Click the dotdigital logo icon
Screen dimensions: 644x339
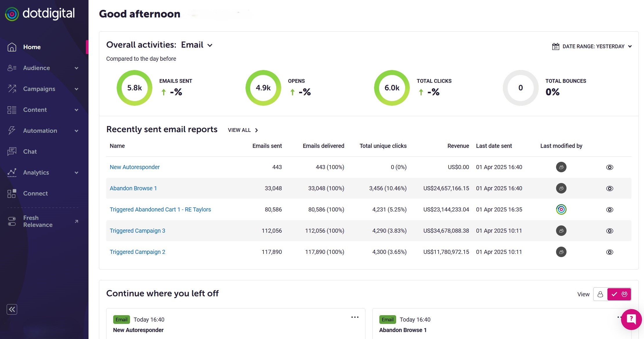point(12,14)
